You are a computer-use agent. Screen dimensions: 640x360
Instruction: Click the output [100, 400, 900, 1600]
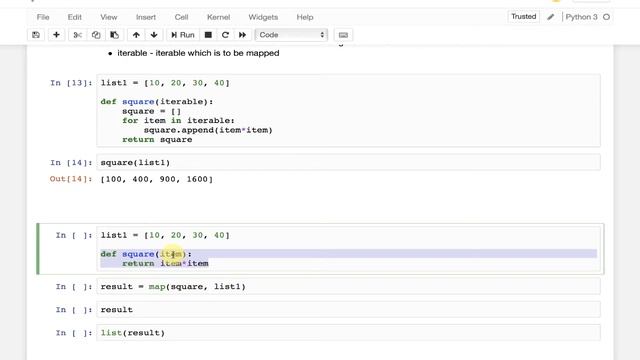point(157,179)
